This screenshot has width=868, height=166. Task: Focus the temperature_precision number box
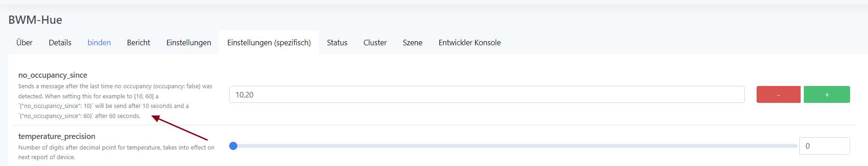coord(824,146)
